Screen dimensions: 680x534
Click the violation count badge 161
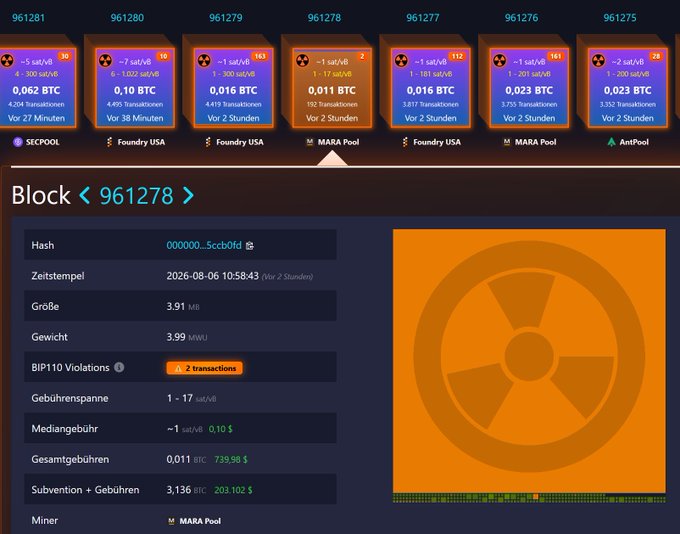(556, 56)
